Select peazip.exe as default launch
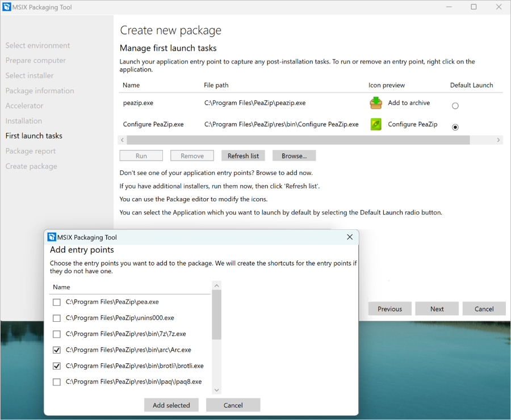Image resolution: width=511 pixels, height=420 pixels. tap(455, 106)
